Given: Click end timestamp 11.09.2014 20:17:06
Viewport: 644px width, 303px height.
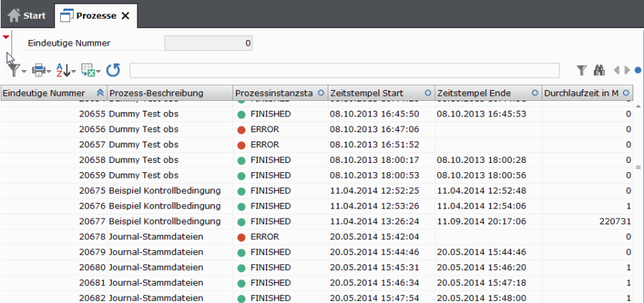Looking at the screenshot, I should [482, 222].
